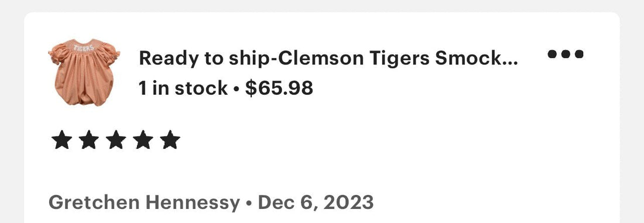Click the second rating star

pos(89,140)
